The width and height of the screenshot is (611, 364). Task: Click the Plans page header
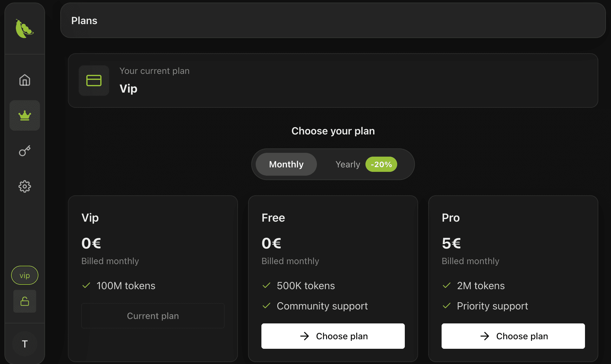84,21
